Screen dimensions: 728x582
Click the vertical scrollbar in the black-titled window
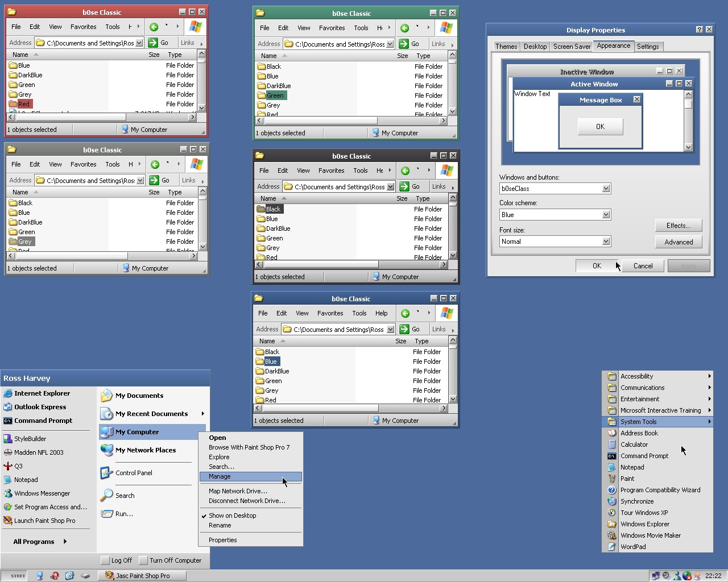pyautogui.click(x=453, y=227)
